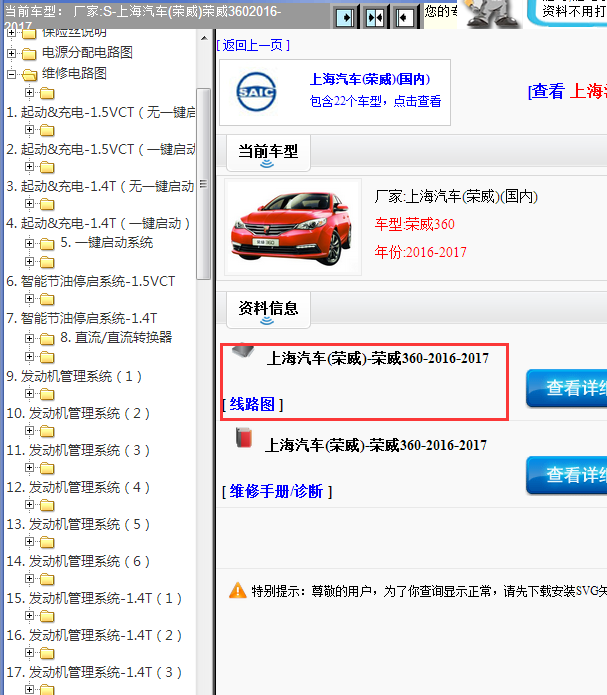
Task: Expand the 8. 直流/直流转换器 node
Action: click(x=29, y=339)
